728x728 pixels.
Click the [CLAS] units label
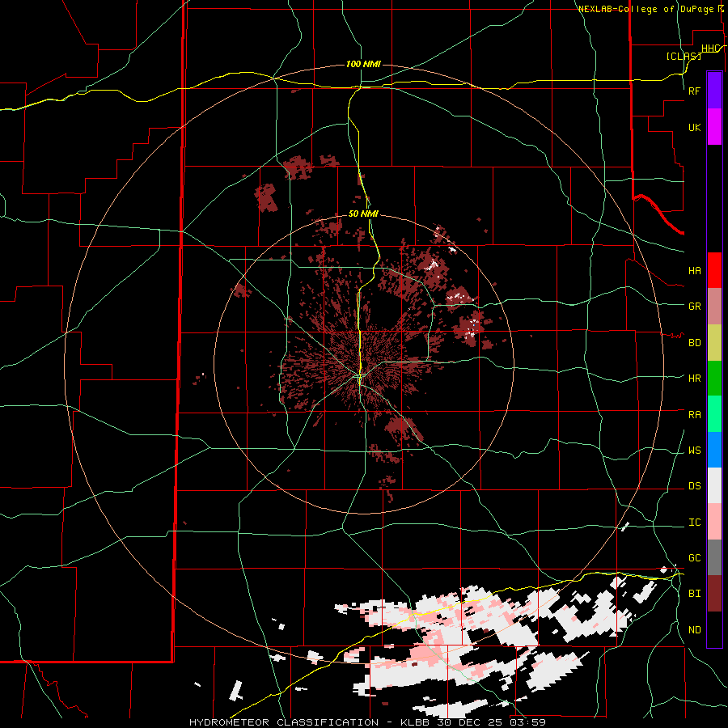click(684, 56)
